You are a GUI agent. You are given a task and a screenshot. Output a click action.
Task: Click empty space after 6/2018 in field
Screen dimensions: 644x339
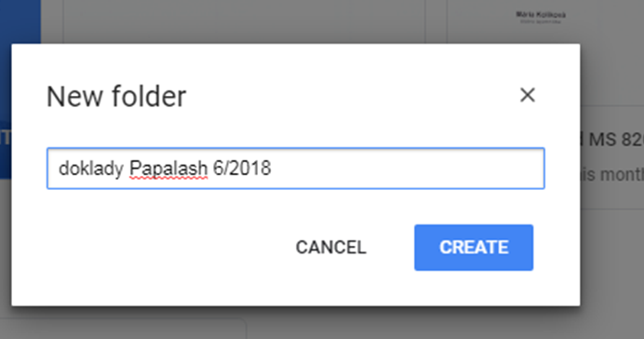(x=407, y=169)
